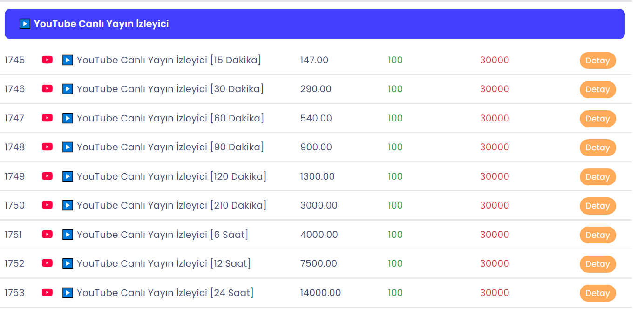View Detay for the 120 Dakika service
Image resolution: width=644 pixels, height=323 pixels.
(597, 177)
